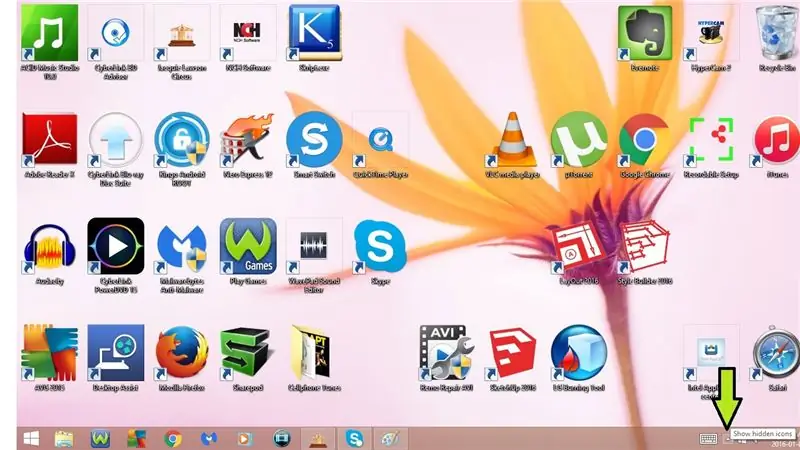Open the ACID Music Studio desktop shortcut
This screenshot has width=800, height=450.
(x=49, y=34)
